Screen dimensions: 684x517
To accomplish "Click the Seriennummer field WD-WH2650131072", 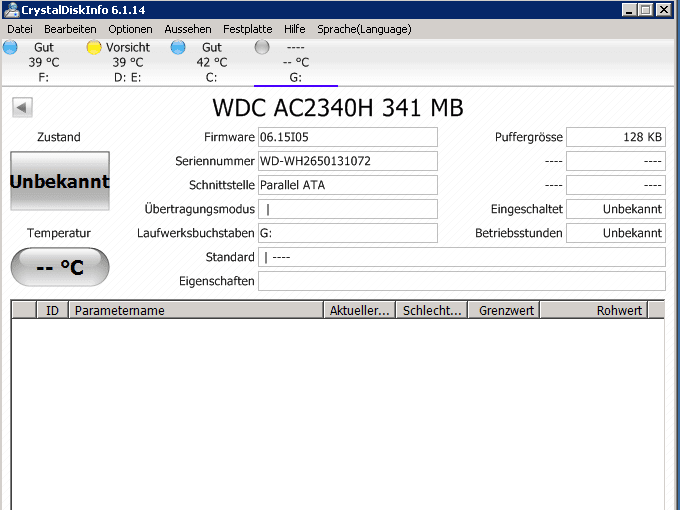I will coord(348,161).
